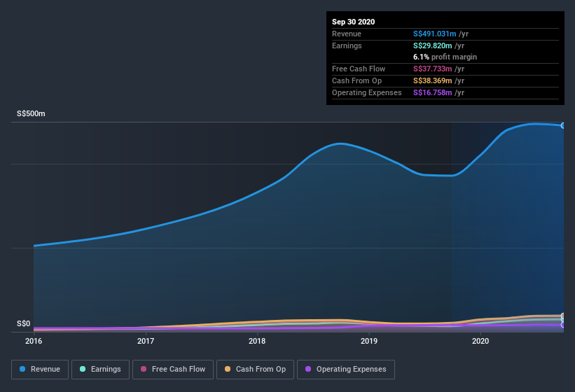Click the Operating Expenses label in tooltip
This screenshot has width=575, height=392.
tap(367, 92)
